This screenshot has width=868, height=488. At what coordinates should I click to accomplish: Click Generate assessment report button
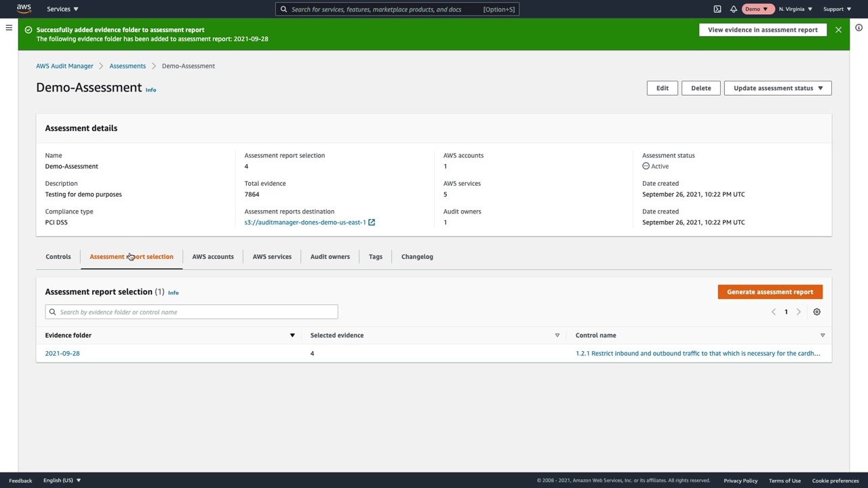pyautogui.click(x=770, y=292)
